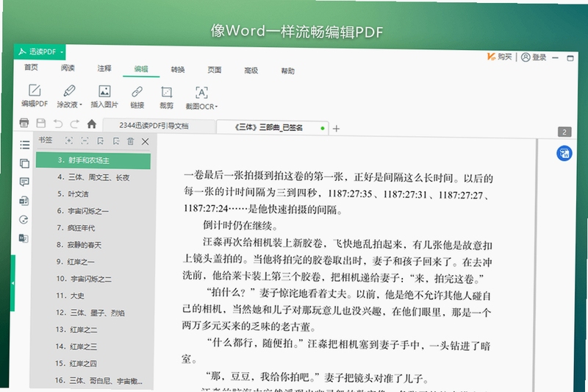Click the 书签 panel title
Image resolution: width=588 pixels, height=392 pixels.
pyautogui.click(x=46, y=140)
